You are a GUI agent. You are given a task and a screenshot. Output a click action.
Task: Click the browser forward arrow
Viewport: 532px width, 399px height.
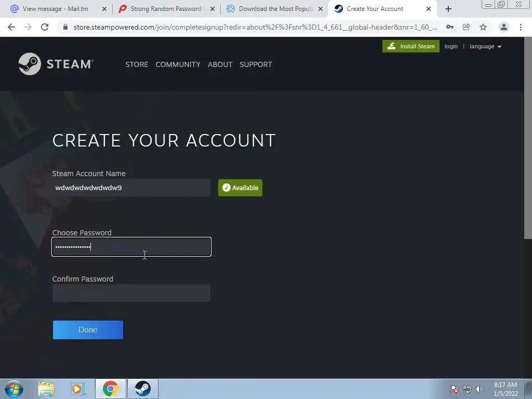point(28,27)
